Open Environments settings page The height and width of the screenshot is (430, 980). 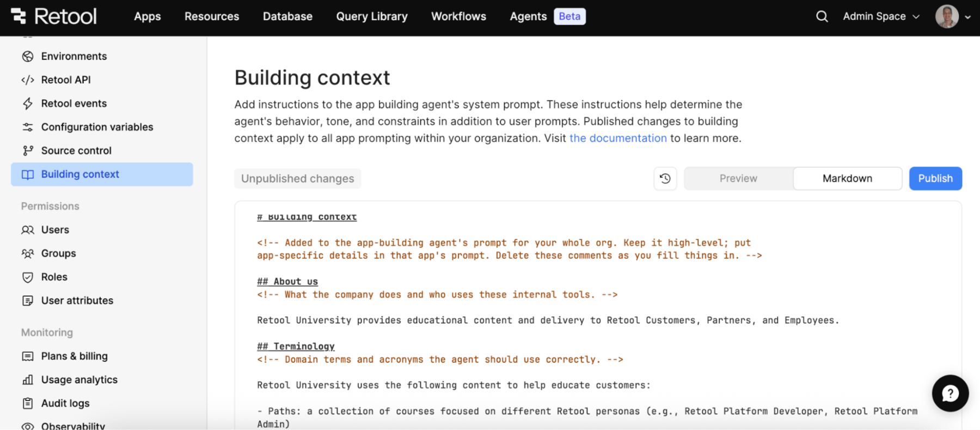click(x=74, y=56)
